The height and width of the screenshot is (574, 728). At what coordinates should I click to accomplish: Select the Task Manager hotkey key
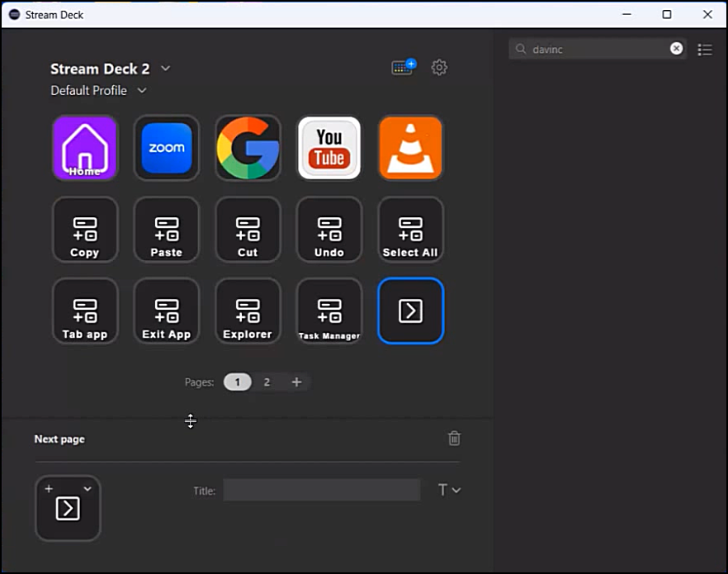click(x=329, y=311)
